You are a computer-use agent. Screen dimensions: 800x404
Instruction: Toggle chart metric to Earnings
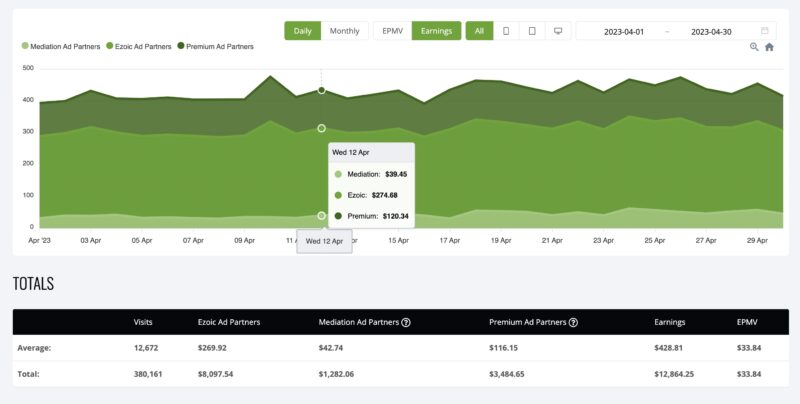pyautogui.click(x=435, y=31)
